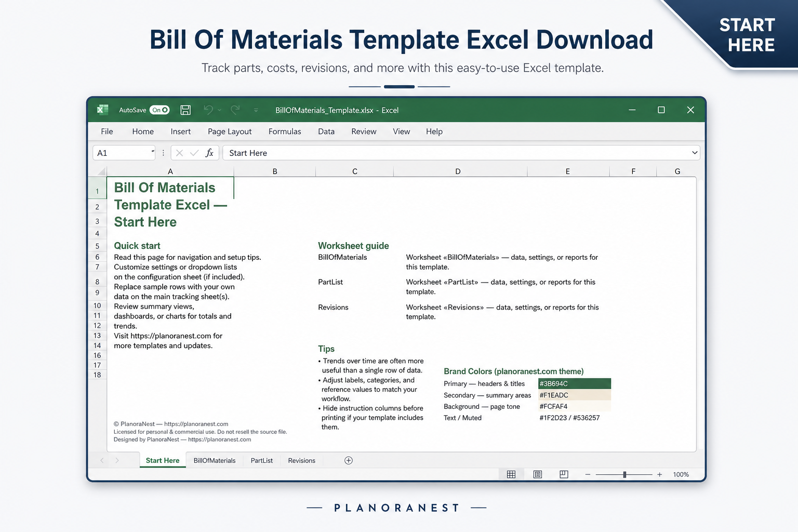798x532 pixels.
Task: Click the next sheet scroll arrow
Action: (x=117, y=460)
